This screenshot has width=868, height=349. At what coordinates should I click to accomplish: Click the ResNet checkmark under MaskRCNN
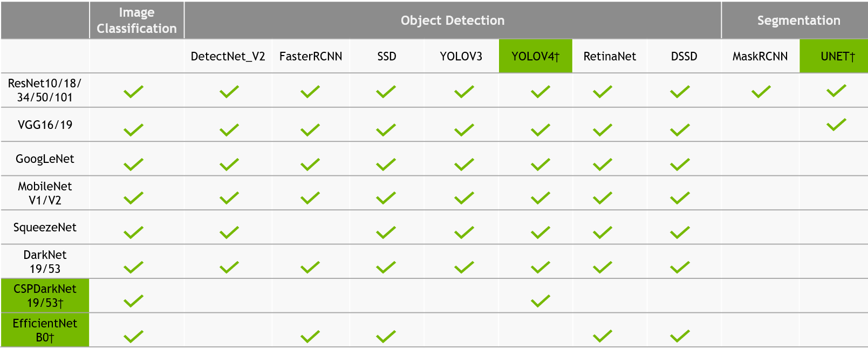(x=761, y=92)
